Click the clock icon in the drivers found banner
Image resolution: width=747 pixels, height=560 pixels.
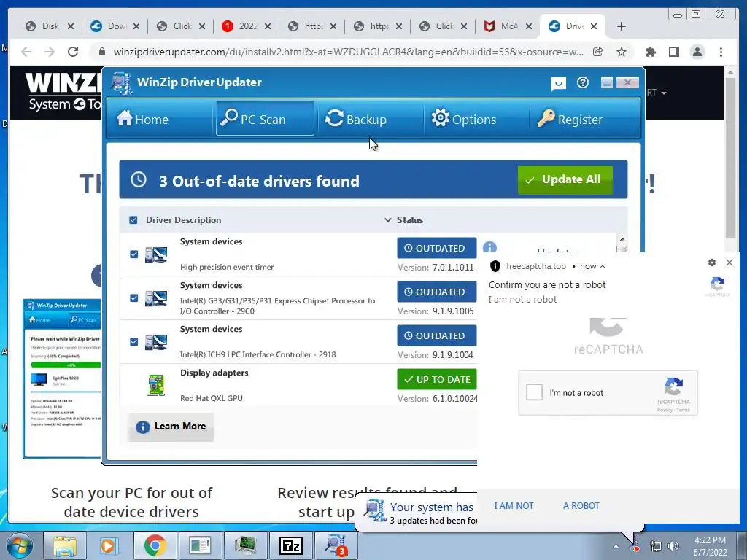(x=139, y=179)
